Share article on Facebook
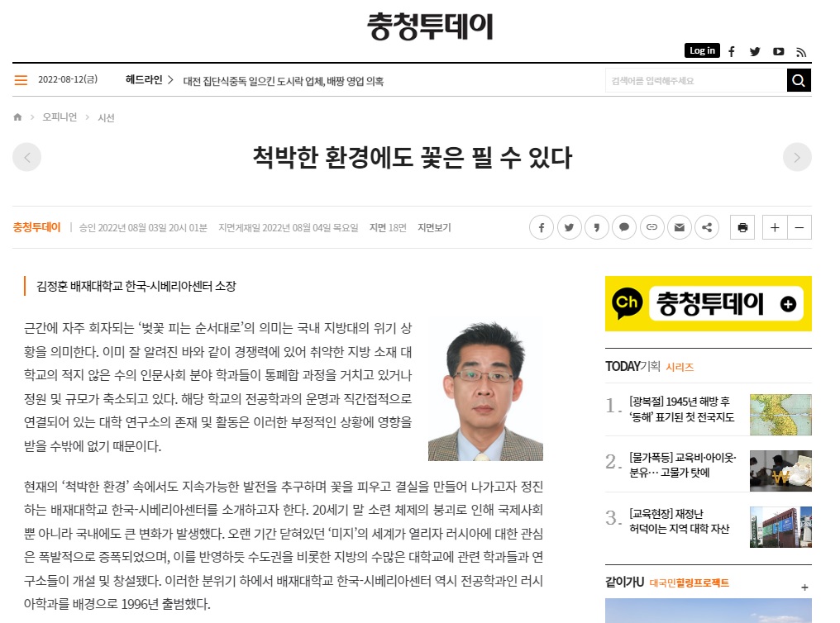 pos(542,227)
